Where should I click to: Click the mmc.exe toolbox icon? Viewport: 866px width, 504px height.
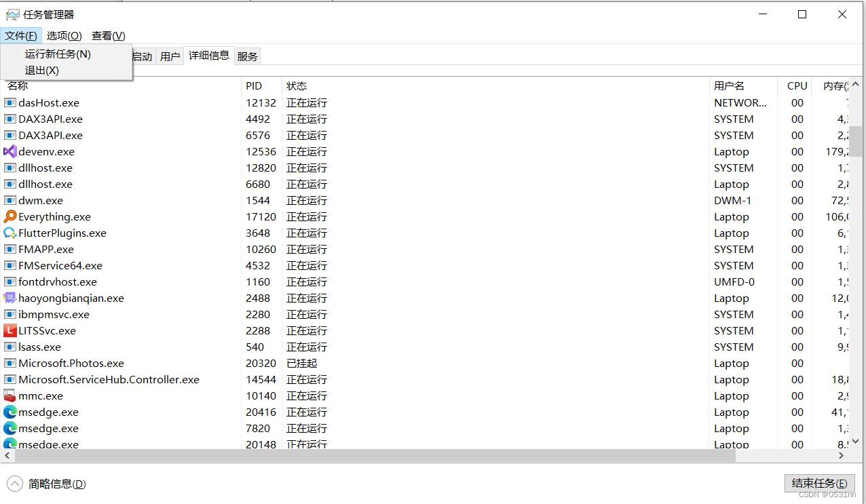coord(10,396)
